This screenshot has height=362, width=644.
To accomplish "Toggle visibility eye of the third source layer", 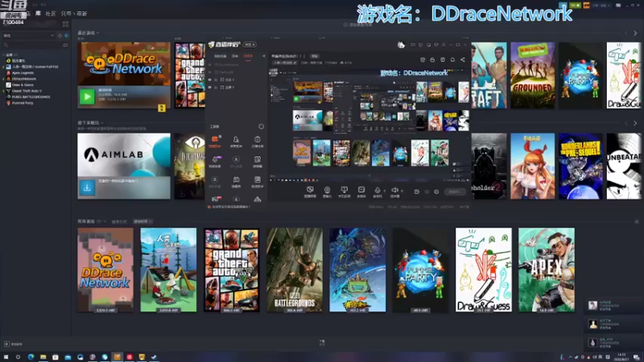I will 210,80.
